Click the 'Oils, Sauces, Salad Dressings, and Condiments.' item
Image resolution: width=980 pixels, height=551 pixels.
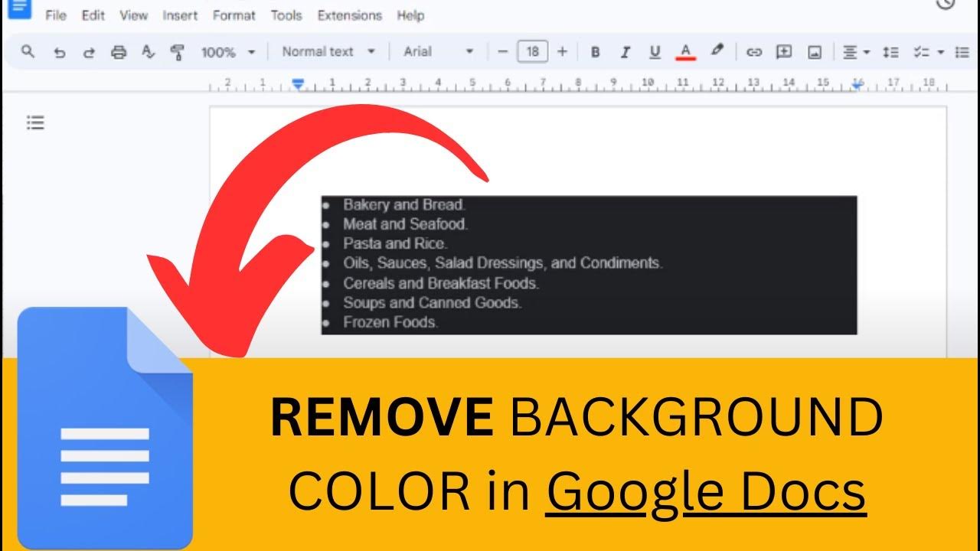tap(503, 262)
